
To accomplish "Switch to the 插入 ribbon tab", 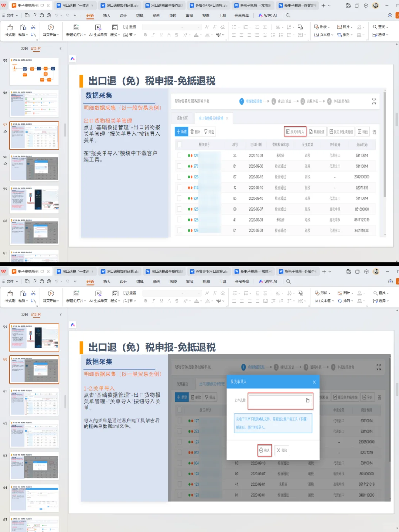I will (x=106, y=16).
